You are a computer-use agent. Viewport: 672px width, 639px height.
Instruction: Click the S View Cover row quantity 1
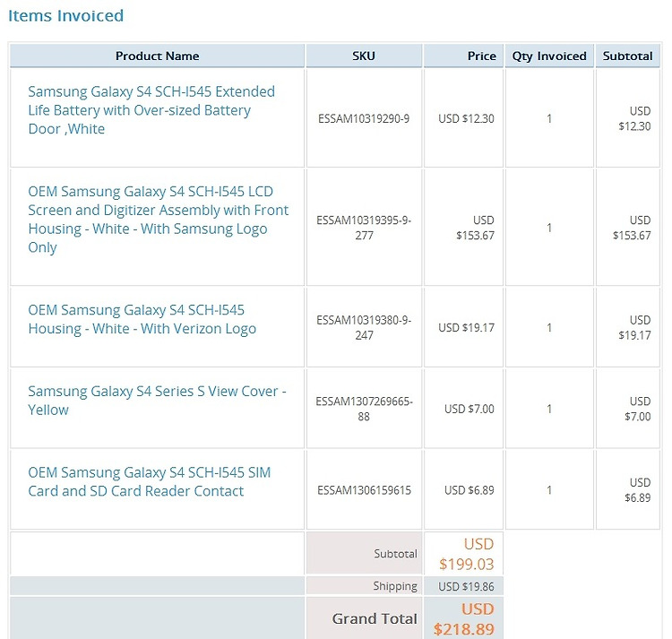coord(549,409)
